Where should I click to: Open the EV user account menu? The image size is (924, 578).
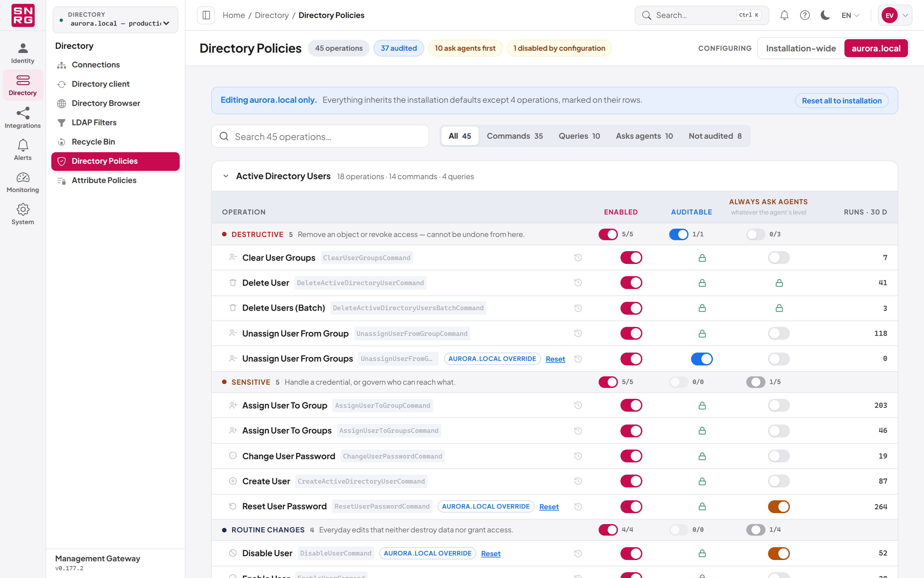[895, 15]
